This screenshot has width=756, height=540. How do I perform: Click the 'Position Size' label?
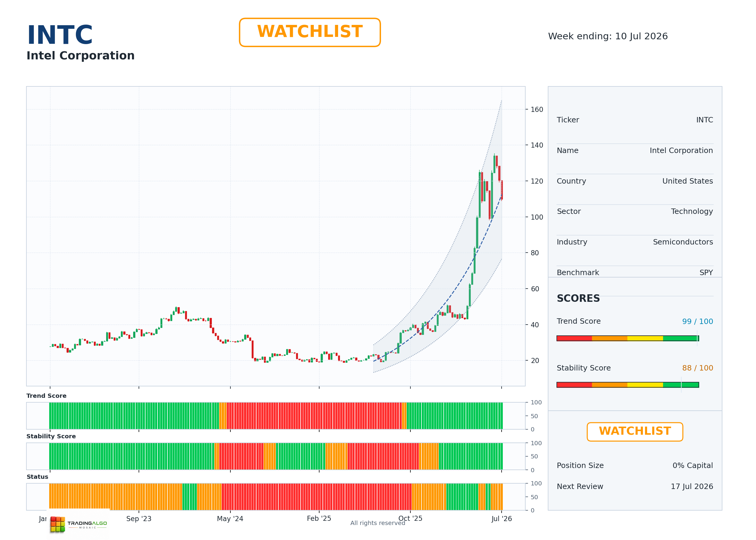point(580,466)
